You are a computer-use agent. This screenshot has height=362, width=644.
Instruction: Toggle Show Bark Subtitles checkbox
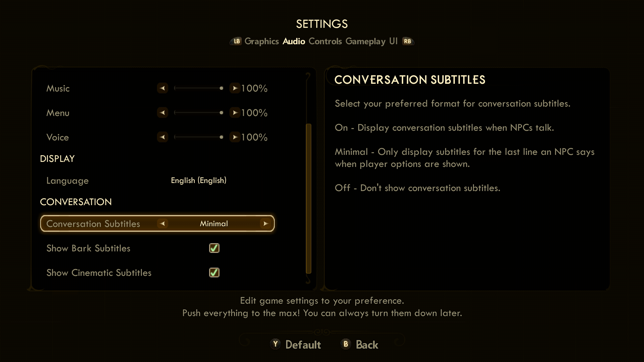click(x=214, y=248)
